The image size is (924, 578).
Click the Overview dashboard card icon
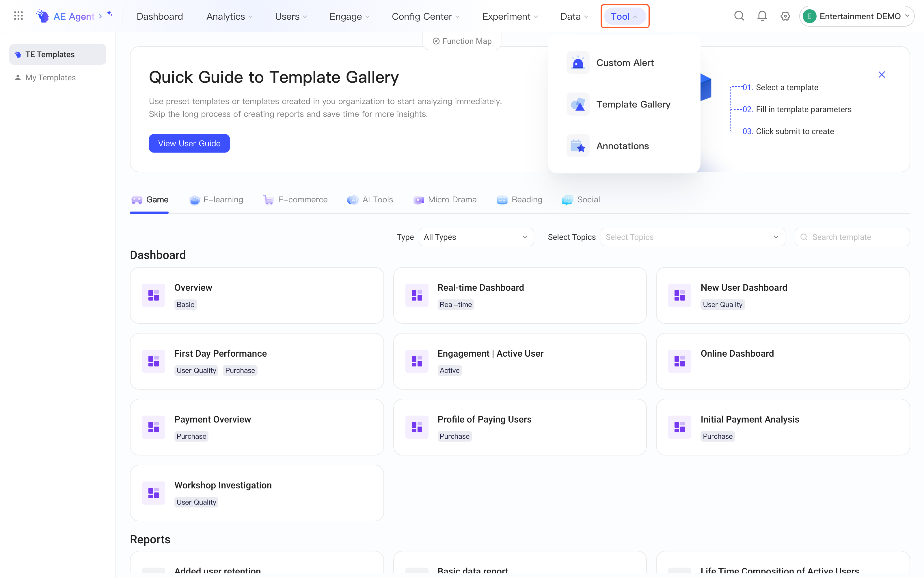pyautogui.click(x=154, y=295)
